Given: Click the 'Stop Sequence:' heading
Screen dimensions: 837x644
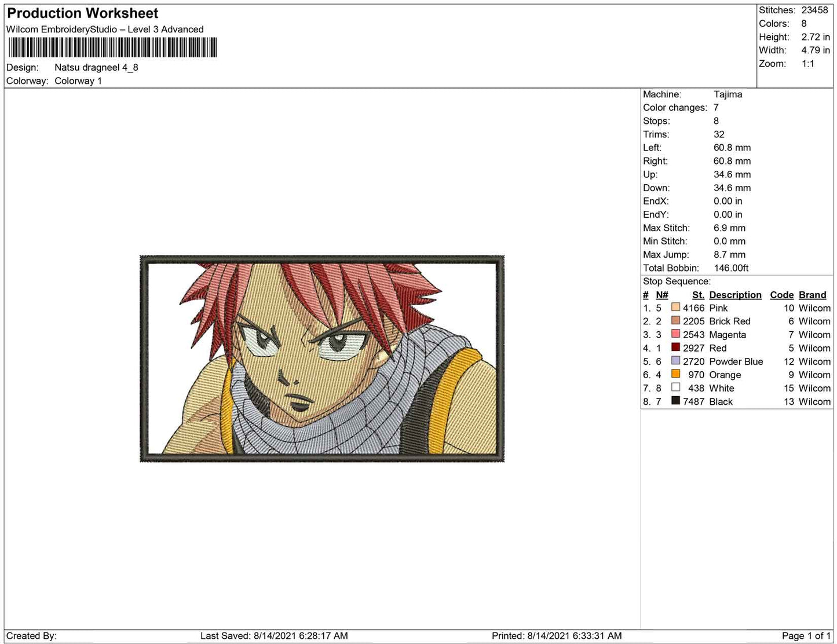Looking at the screenshot, I should tap(677, 281).
